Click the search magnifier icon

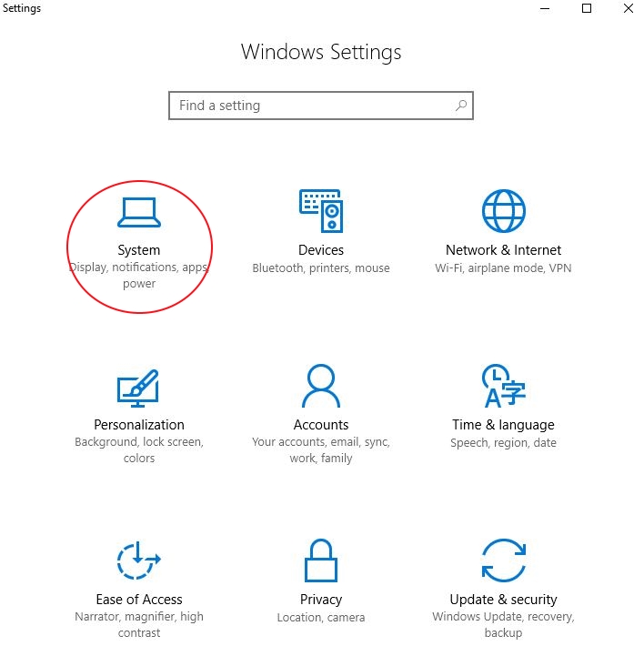pos(461,106)
